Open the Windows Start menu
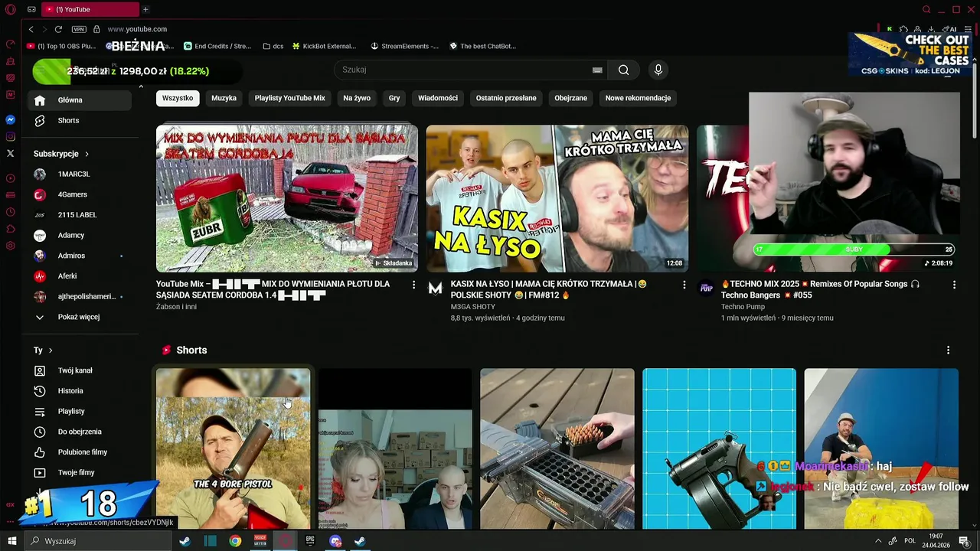The image size is (980, 551). point(11,541)
